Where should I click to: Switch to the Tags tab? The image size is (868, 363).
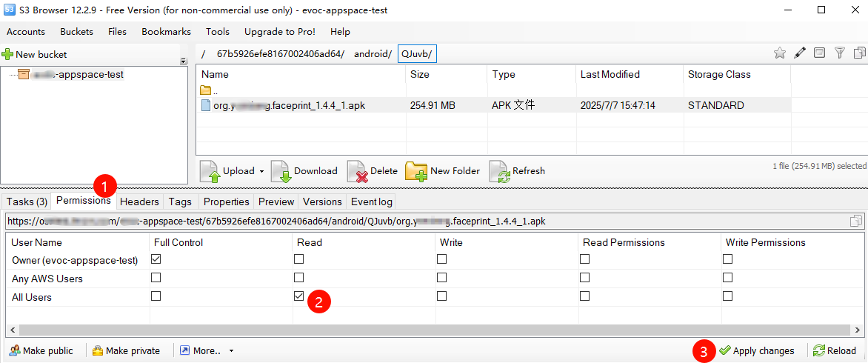180,202
